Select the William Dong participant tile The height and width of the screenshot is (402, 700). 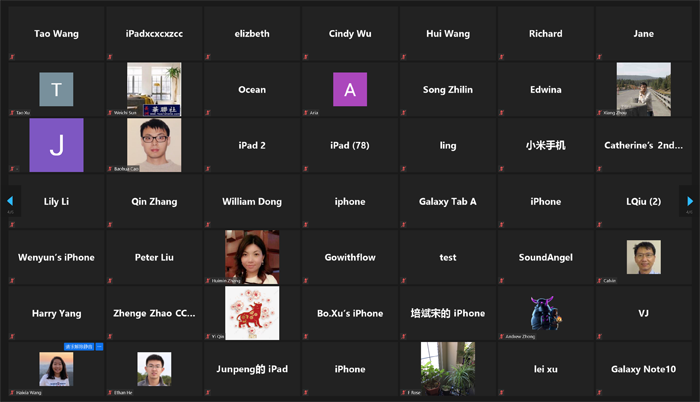252,201
